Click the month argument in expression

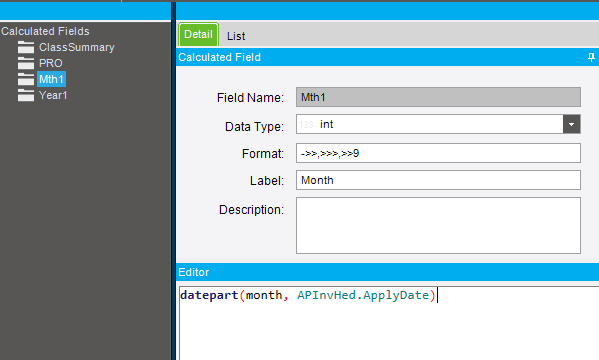(264, 295)
